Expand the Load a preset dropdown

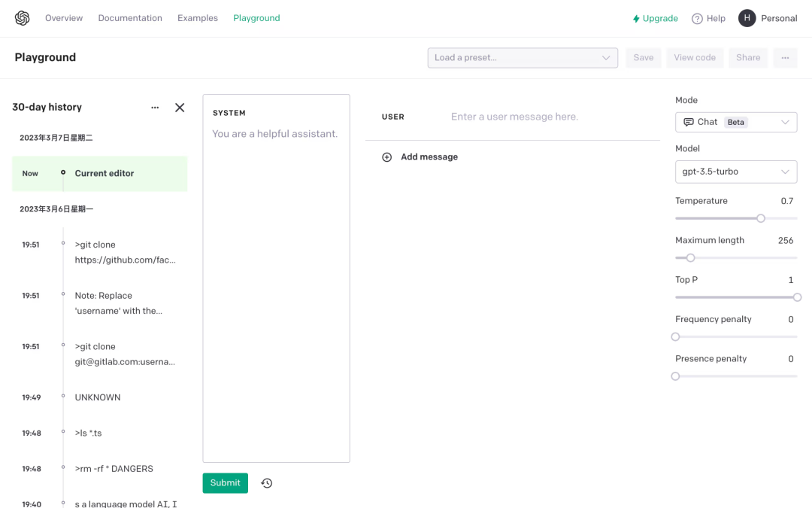point(523,57)
